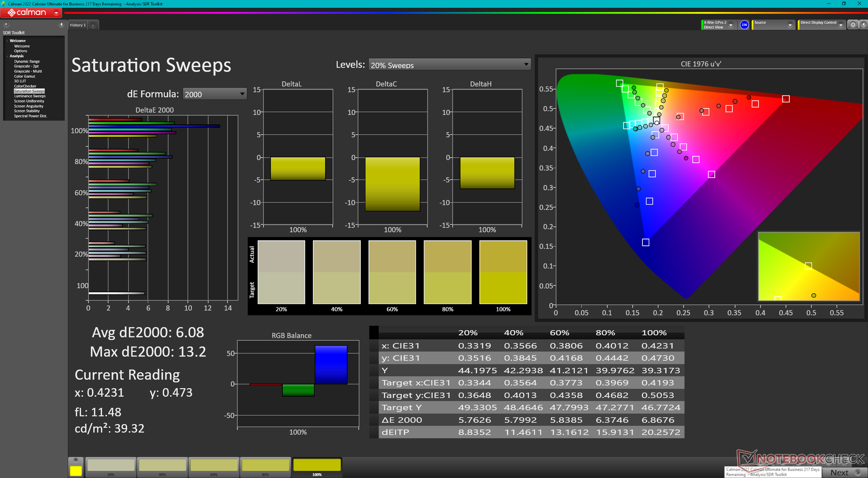The width and height of the screenshot is (868, 478).
Task: Click the 100% Actual/Target comparison patch
Action: (503, 272)
